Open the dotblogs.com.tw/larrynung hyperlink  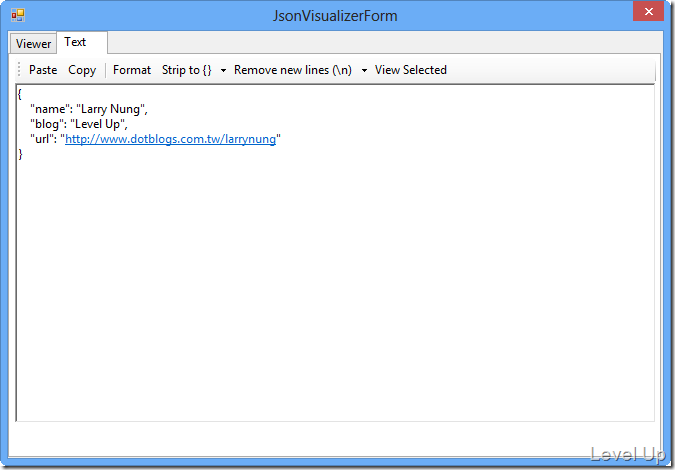click(170, 139)
